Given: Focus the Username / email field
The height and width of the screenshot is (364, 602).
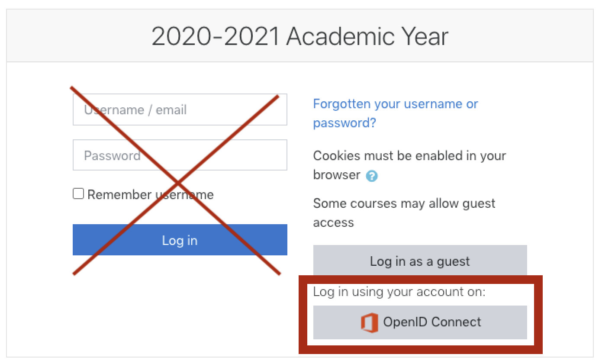Looking at the screenshot, I should coord(180,110).
